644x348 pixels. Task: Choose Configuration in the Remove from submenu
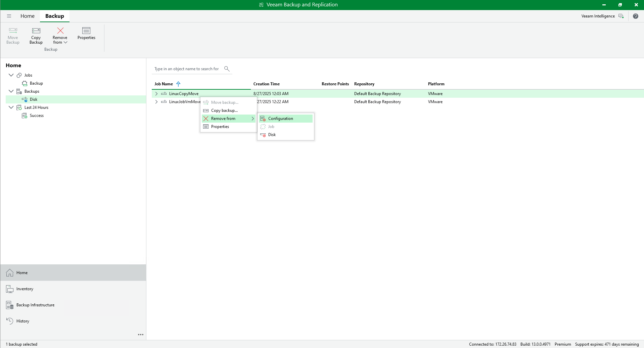coord(281,118)
